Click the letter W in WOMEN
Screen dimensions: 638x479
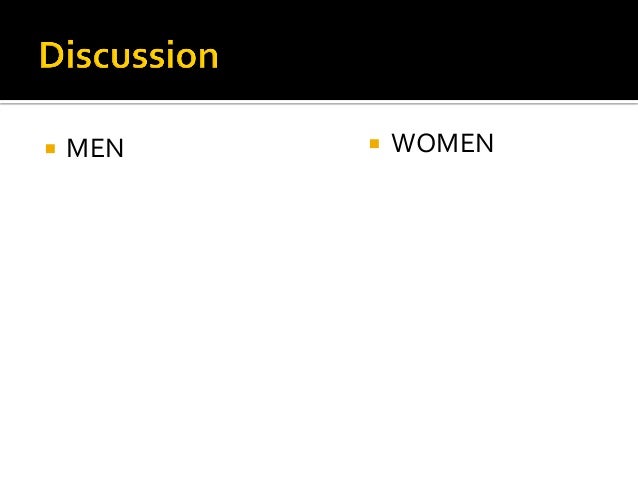coord(405,143)
